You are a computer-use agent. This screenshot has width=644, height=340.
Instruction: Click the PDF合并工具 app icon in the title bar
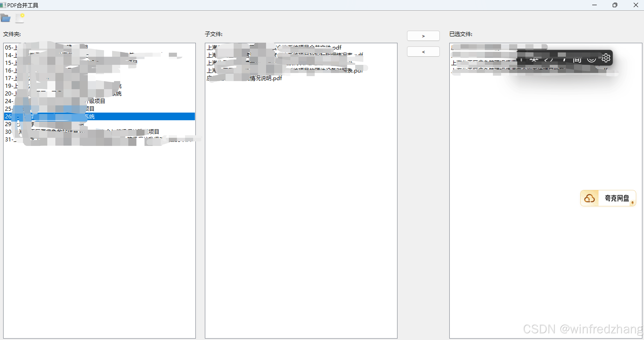(3, 5)
